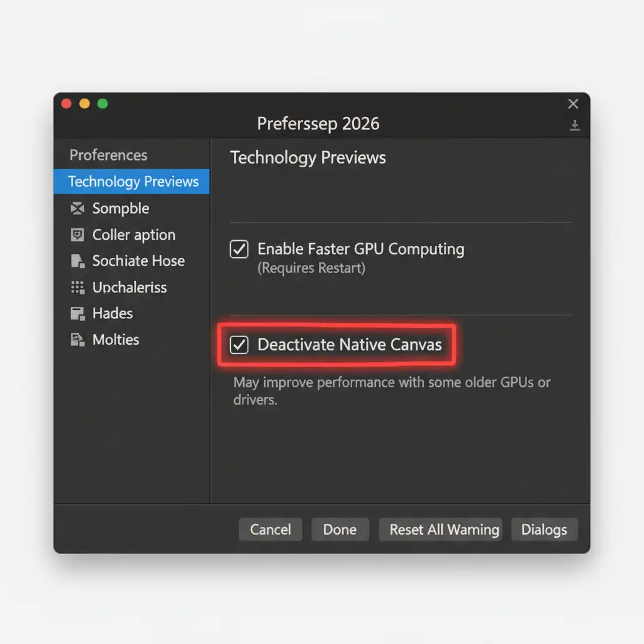The height and width of the screenshot is (644, 644).
Task: Click the Coller aption sidebar icon
Action: [77, 235]
